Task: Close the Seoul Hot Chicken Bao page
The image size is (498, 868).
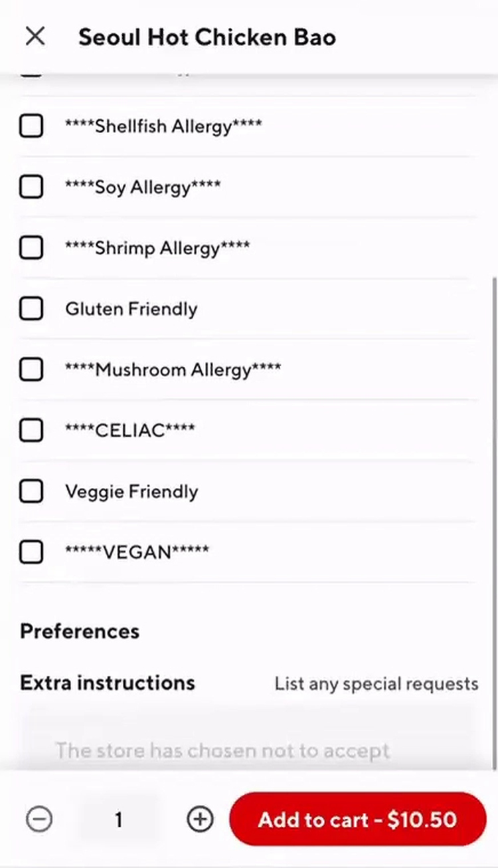Action: [x=35, y=36]
